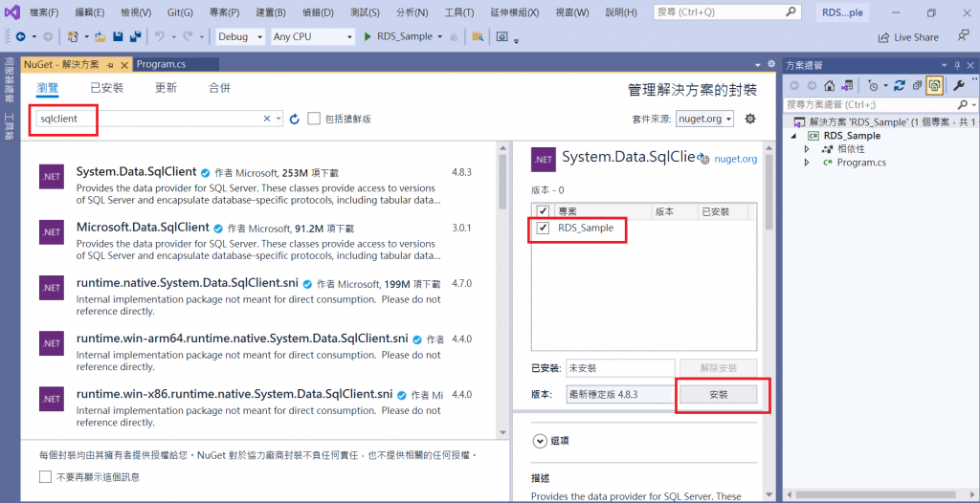
Task: Open the version selection dropdown showing 4.8.3
Action: (620, 395)
